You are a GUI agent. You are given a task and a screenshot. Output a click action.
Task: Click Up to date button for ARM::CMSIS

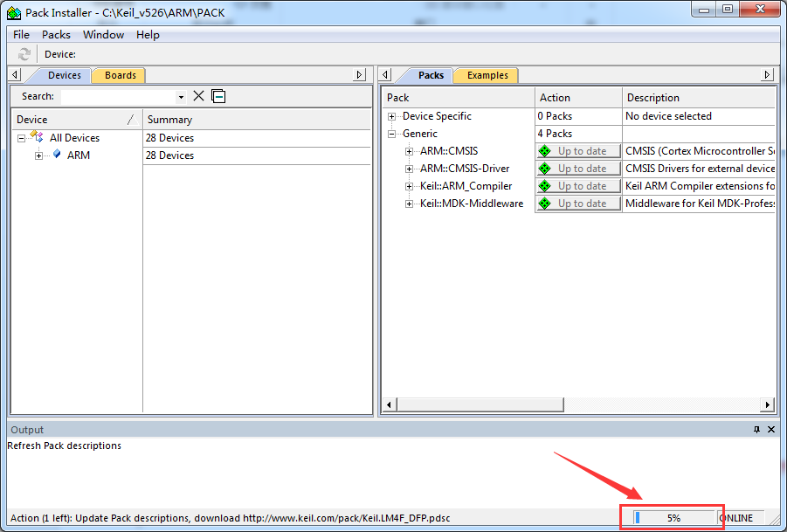tap(579, 151)
